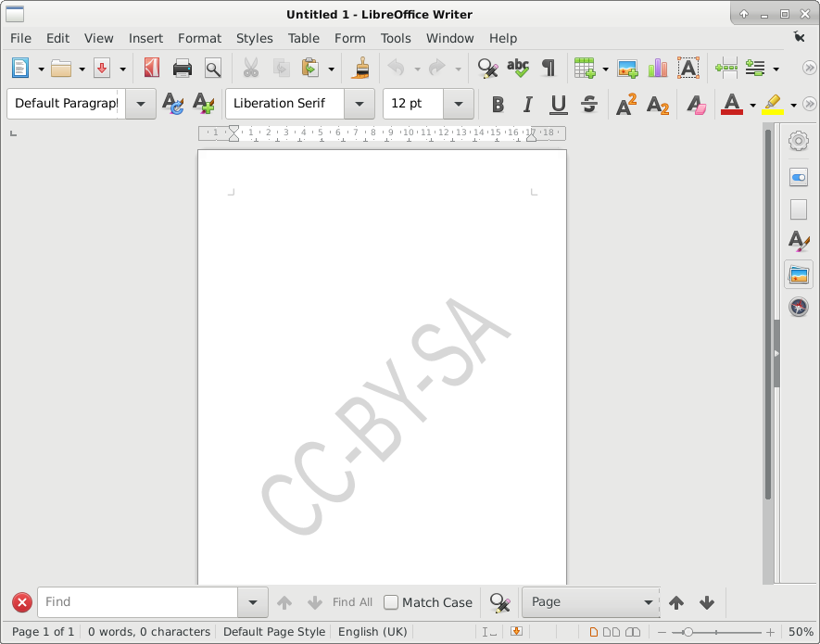Image resolution: width=820 pixels, height=644 pixels.
Task: Toggle formatting marks (pilcrow)
Action: point(549,68)
